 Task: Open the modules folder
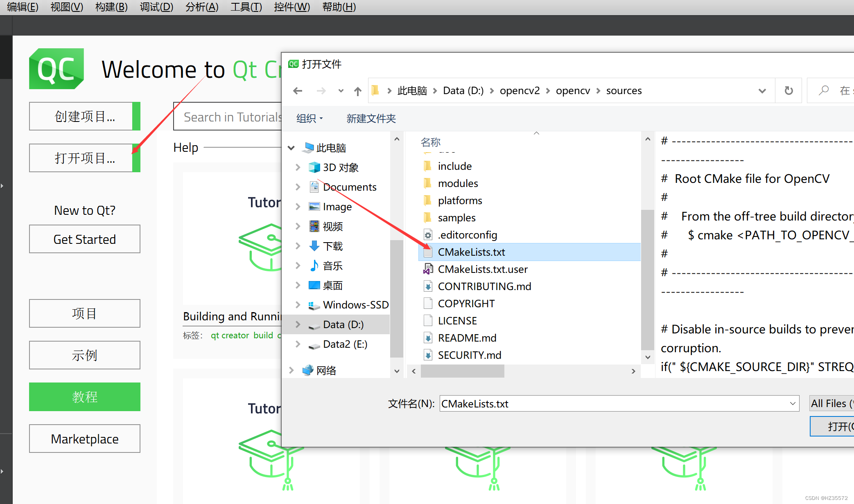pyautogui.click(x=458, y=183)
